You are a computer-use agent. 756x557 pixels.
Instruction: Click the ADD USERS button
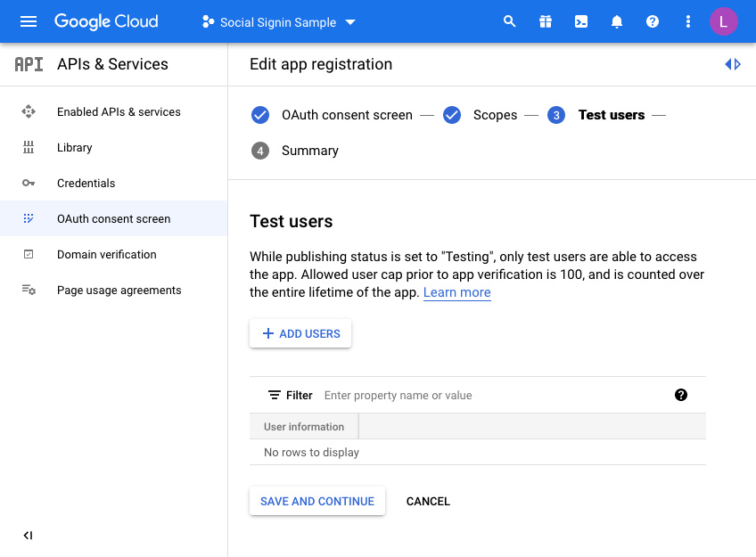coord(300,332)
